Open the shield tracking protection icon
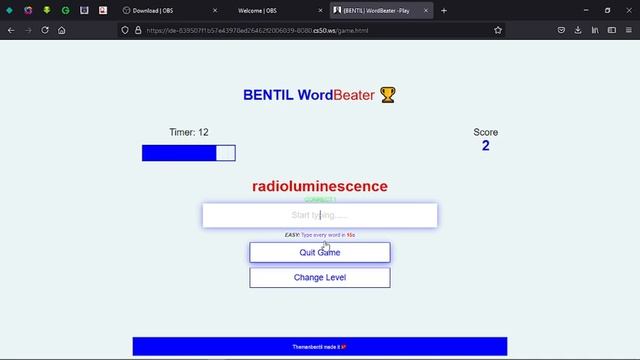The height and width of the screenshot is (360, 640). (125, 30)
